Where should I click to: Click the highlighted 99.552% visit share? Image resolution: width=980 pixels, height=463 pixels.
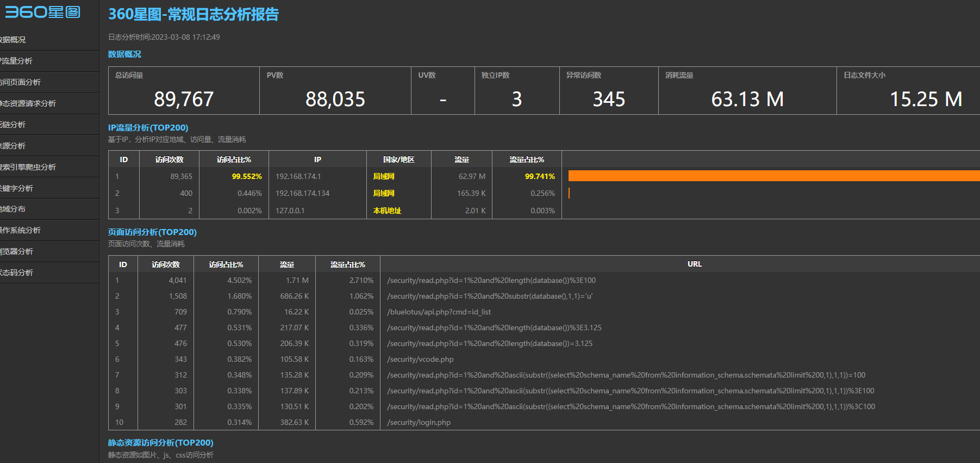click(247, 176)
